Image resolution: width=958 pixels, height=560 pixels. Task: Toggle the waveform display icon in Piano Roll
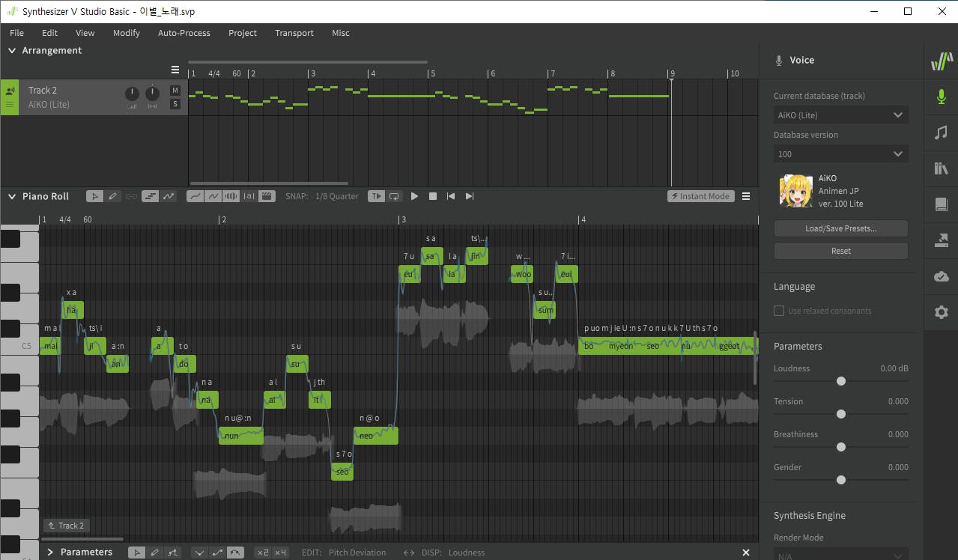tap(231, 196)
